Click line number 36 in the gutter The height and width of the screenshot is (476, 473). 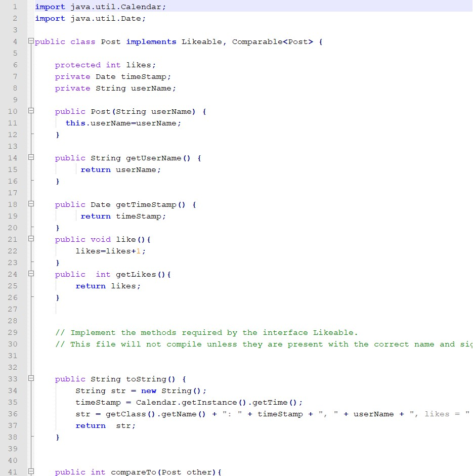pyautogui.click(x=13, y=414)
